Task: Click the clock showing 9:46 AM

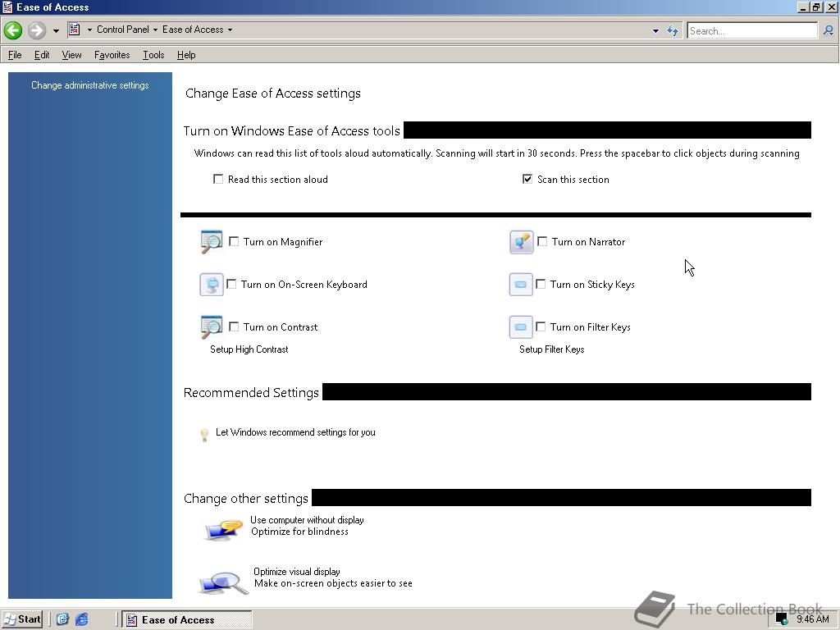Action: pyautogui.click(x=812, y=619)
